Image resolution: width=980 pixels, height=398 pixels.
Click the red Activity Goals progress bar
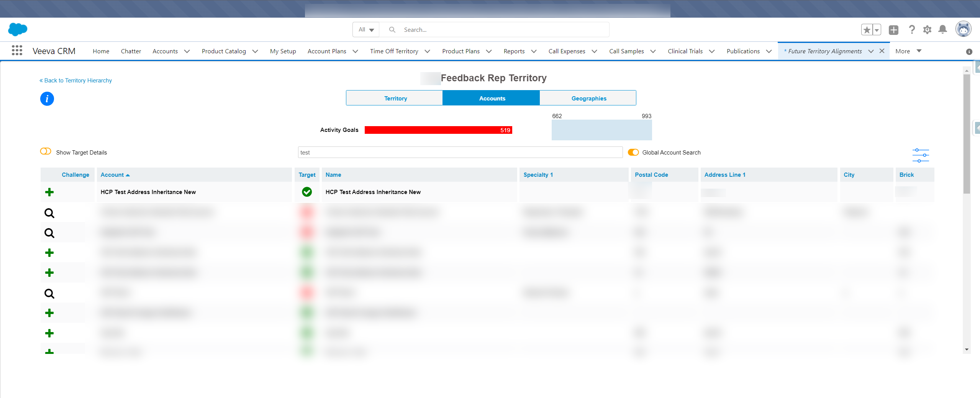438,130
